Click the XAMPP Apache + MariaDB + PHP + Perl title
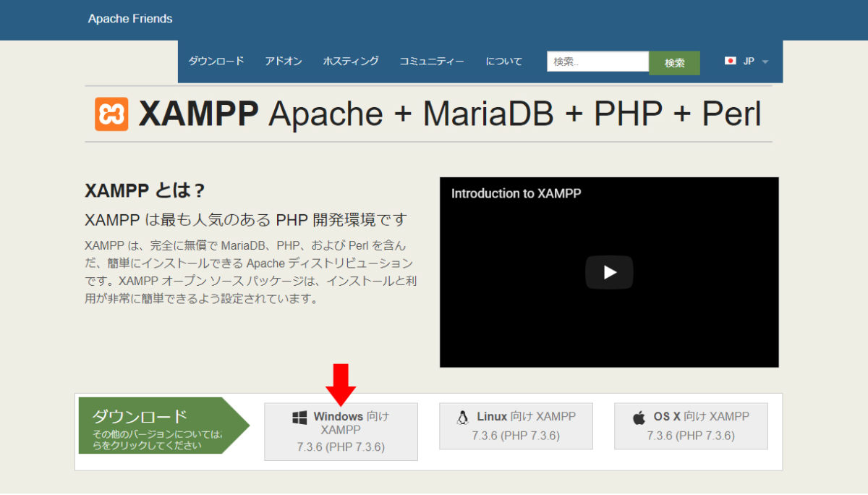Viewport: 868px width, 495px height. (x=449, y=114)
